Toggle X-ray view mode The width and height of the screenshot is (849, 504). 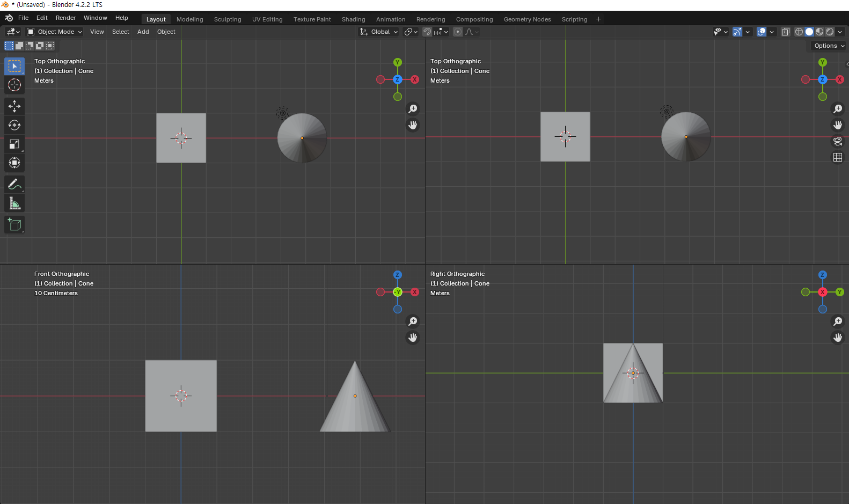(x=785, y=32)
